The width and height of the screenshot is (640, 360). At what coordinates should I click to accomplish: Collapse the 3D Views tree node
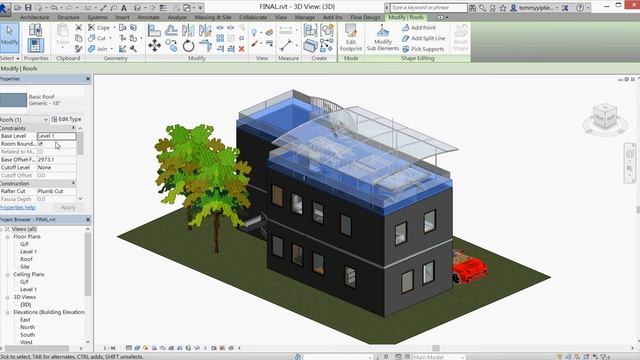(x=7, y=297)
